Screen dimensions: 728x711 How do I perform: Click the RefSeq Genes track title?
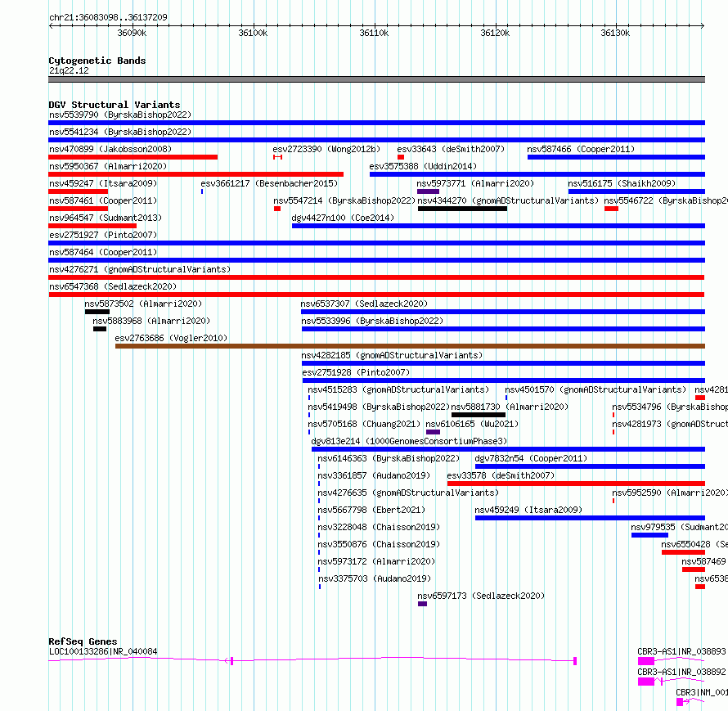pos(83,641)
